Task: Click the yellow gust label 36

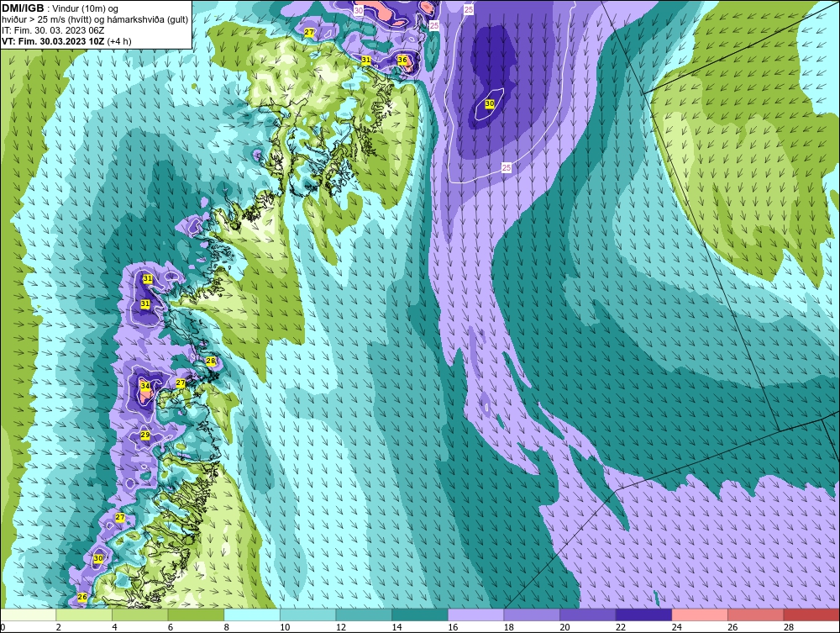Action: click(x=402, y=60)
